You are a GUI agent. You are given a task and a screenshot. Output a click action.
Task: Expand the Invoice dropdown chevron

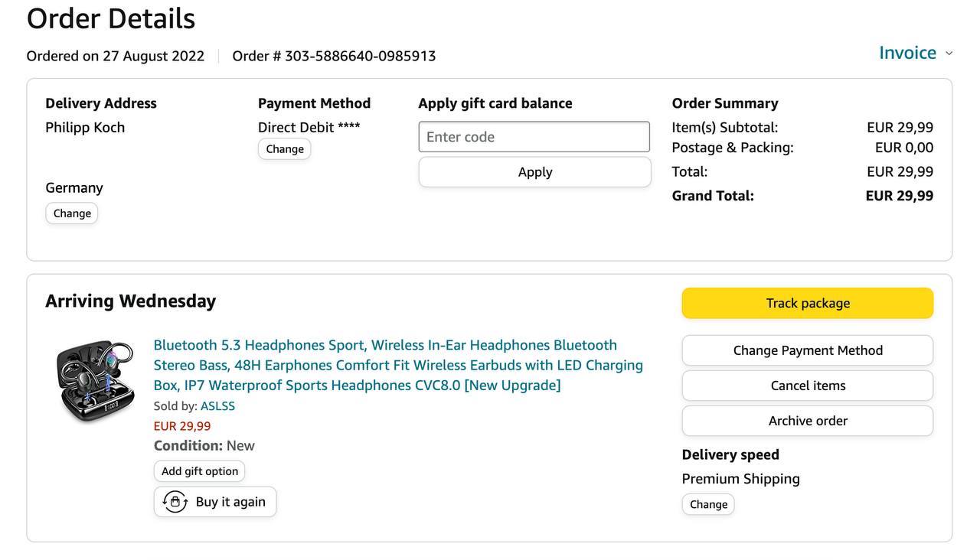pos(949,54)
